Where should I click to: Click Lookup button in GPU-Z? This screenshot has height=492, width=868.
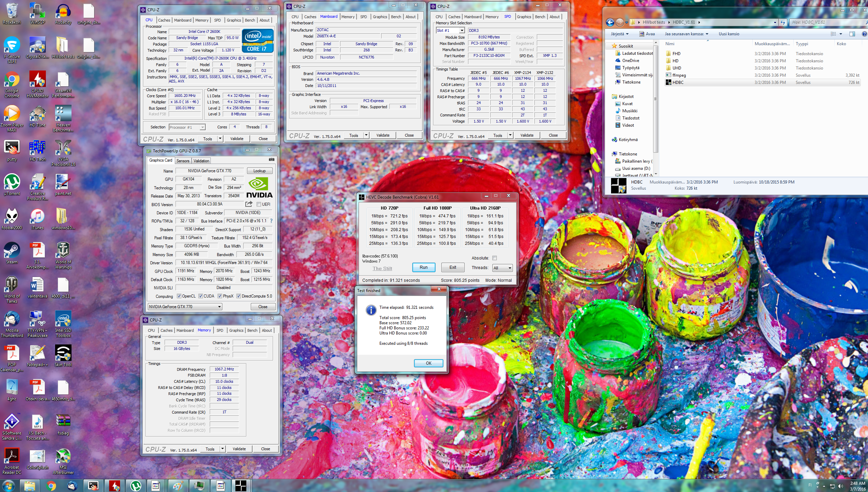pyautogui.click(x=259, y=171)
